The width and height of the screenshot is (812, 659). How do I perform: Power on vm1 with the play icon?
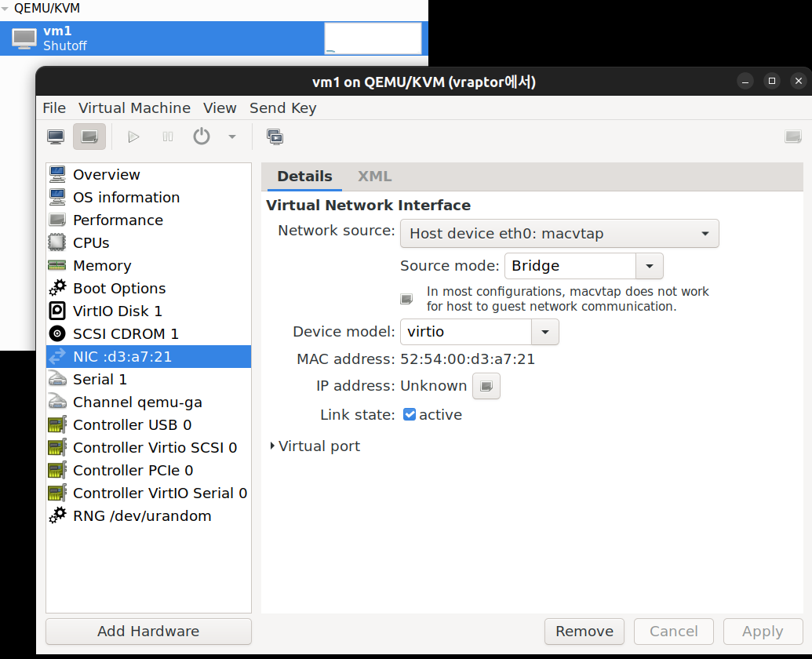tap(133, 137)
